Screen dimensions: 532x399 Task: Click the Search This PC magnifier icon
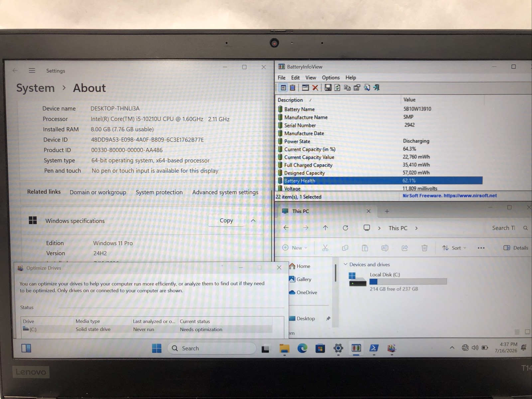(x=525, y=228)
